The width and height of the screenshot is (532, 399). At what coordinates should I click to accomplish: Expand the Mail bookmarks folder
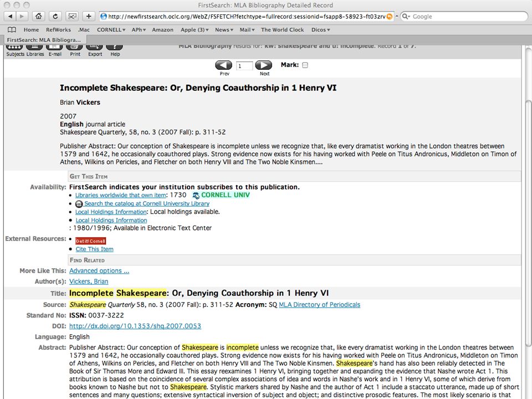(247, 30)
